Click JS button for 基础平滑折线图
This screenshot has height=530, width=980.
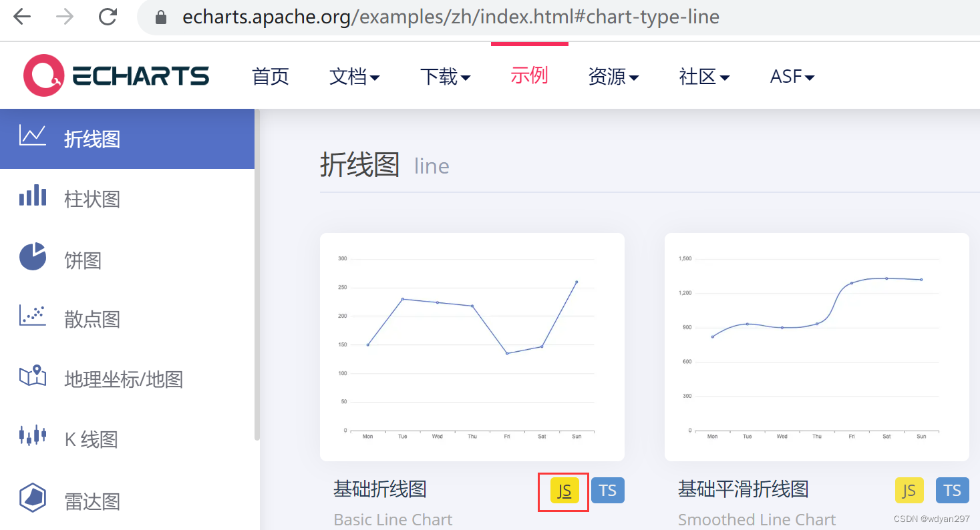point(909,491)
